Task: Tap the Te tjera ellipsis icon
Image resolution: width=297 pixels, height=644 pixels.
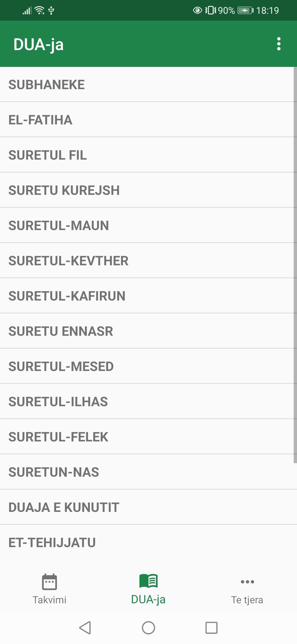Action: pos(247,582)
